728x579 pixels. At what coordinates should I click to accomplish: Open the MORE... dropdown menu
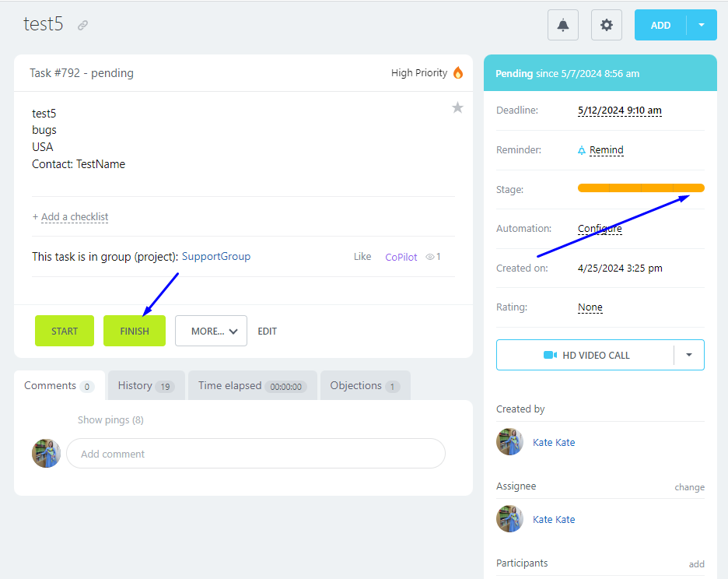point(211,331)
